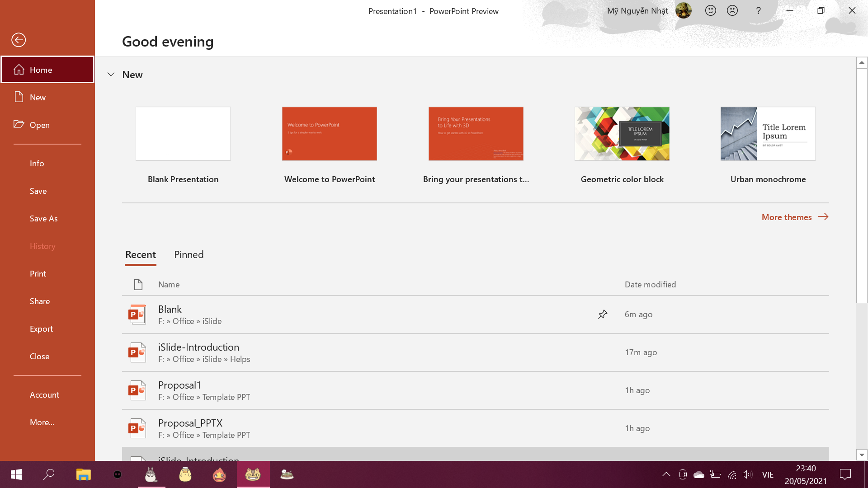Click the back arrow circle icon

pyautogui.click(x=19, y=40)
